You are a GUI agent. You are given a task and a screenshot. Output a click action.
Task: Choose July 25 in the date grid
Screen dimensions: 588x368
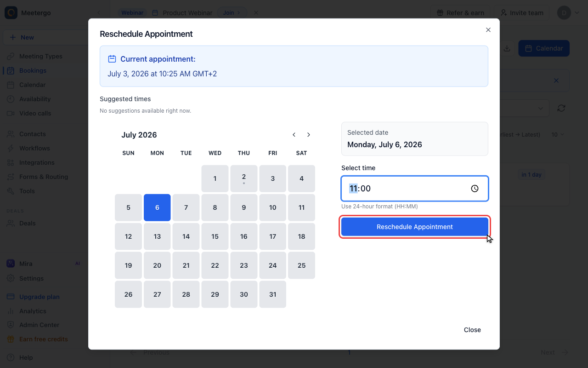(x=301, y=265)
